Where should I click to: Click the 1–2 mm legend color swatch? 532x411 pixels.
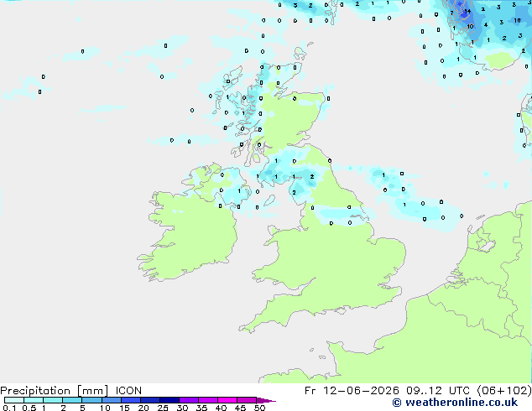(x=53, y=400)
